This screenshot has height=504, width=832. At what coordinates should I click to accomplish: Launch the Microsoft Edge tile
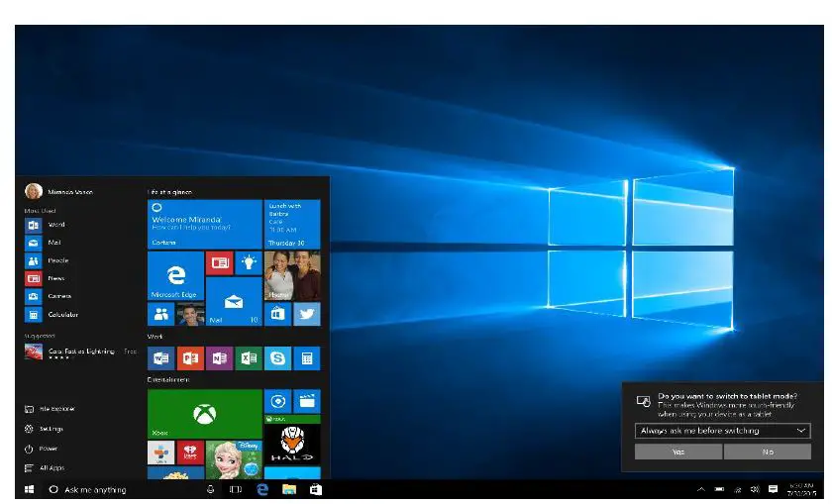point(175,276)
